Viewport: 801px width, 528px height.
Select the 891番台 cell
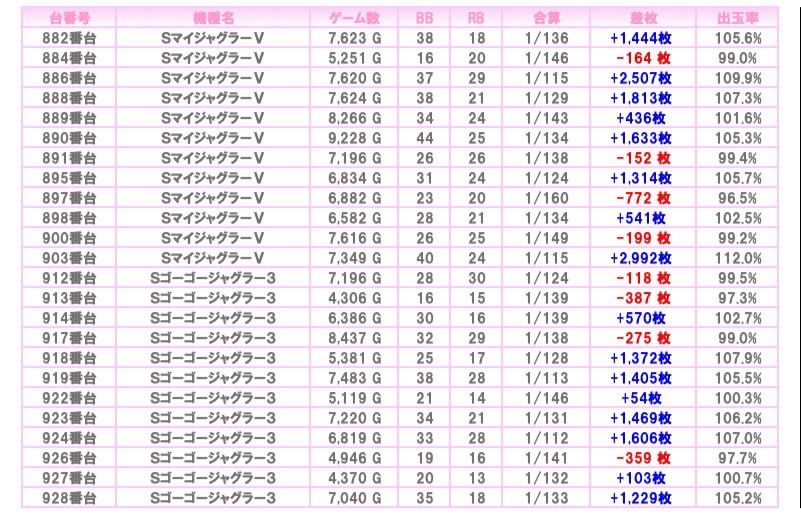[x=69, y=158]
